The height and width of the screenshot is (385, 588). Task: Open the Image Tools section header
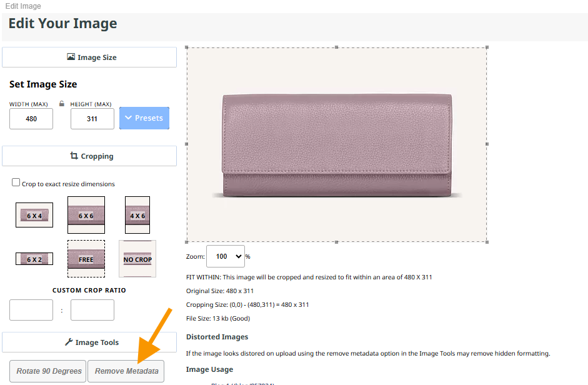coord(89,342)
